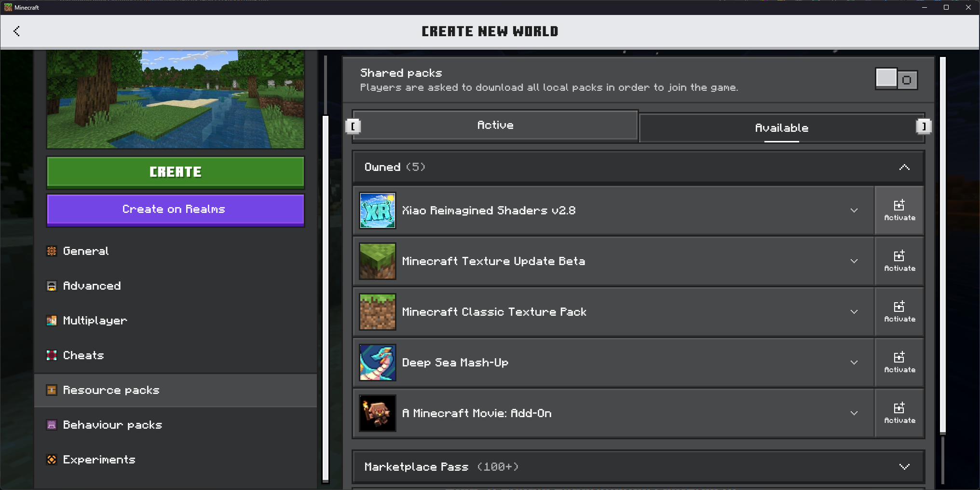Open the General settings section
This screenshot has height=490, width=980.
coord(176,251)
